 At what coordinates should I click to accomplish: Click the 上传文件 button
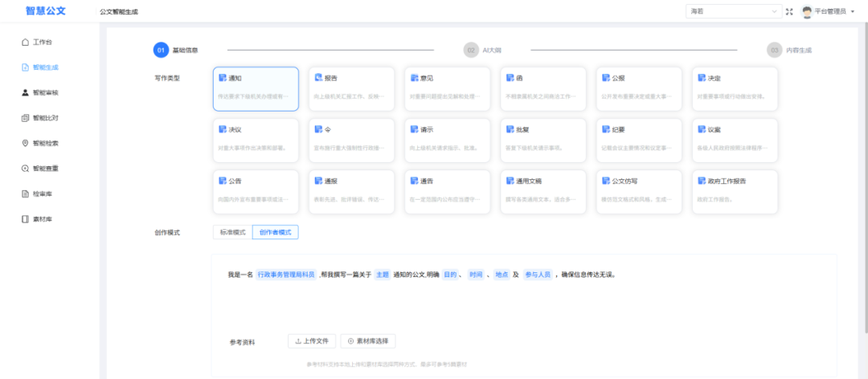click(312, 341)
